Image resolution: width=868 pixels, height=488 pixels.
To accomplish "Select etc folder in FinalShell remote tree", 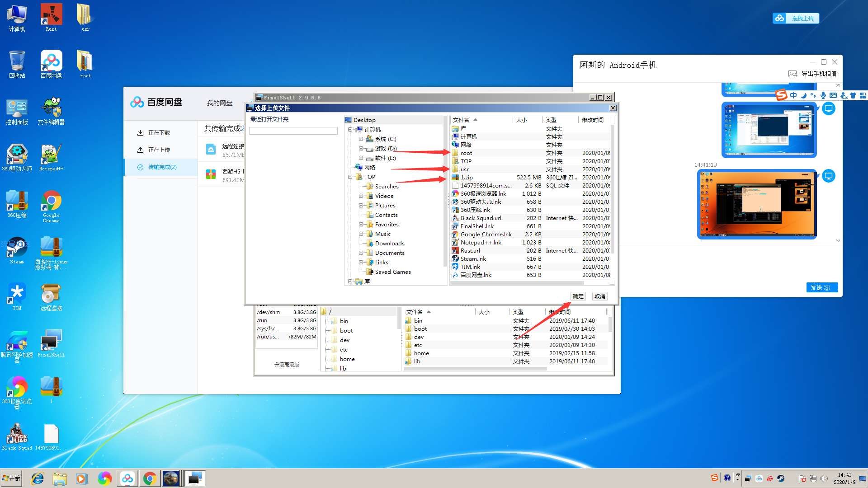I will coord(344,350).
